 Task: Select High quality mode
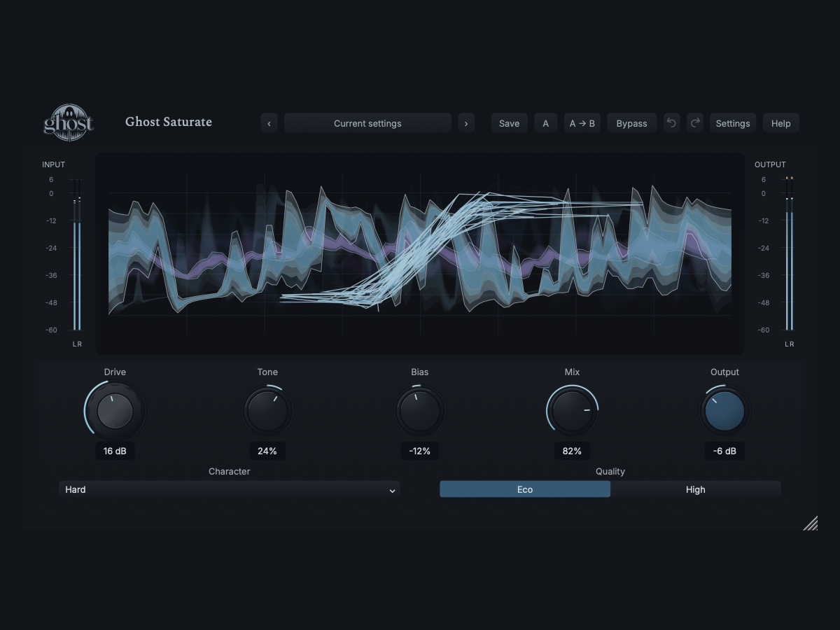coord(696,489)
